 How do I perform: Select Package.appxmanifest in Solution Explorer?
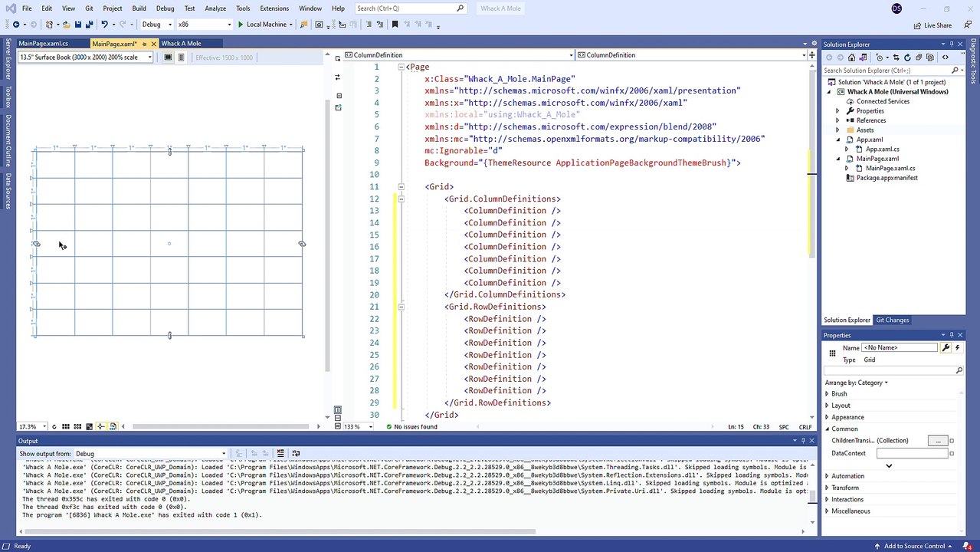[887, 178]
